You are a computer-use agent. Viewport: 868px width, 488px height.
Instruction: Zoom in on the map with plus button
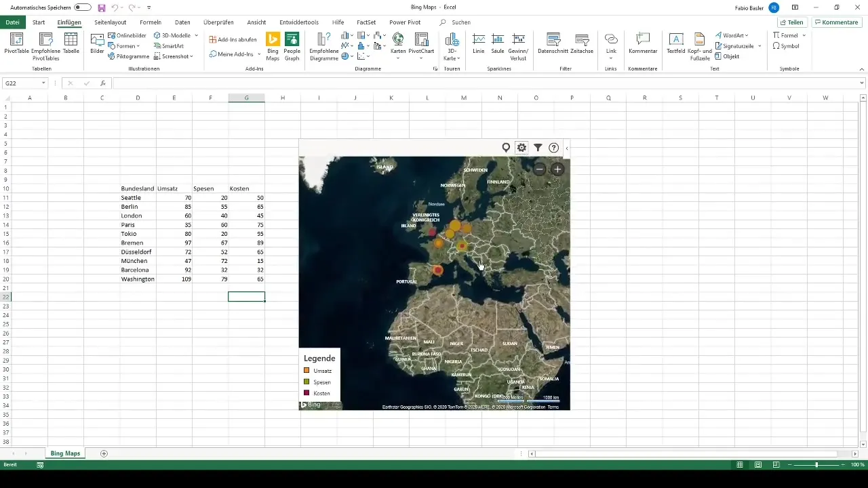tap(557, 169)
